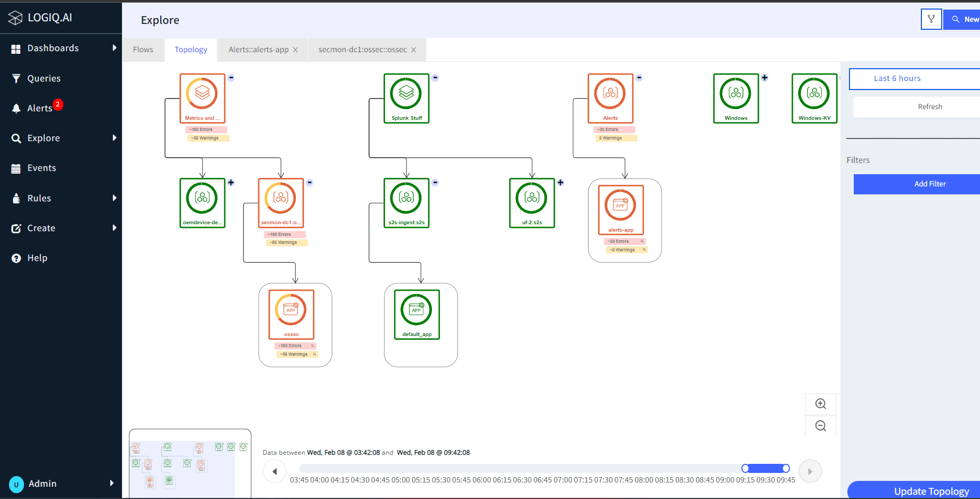Image resolution: width=980 pixels, height=499 pixels.
Task: Select the default_app node
Action: 417,314
